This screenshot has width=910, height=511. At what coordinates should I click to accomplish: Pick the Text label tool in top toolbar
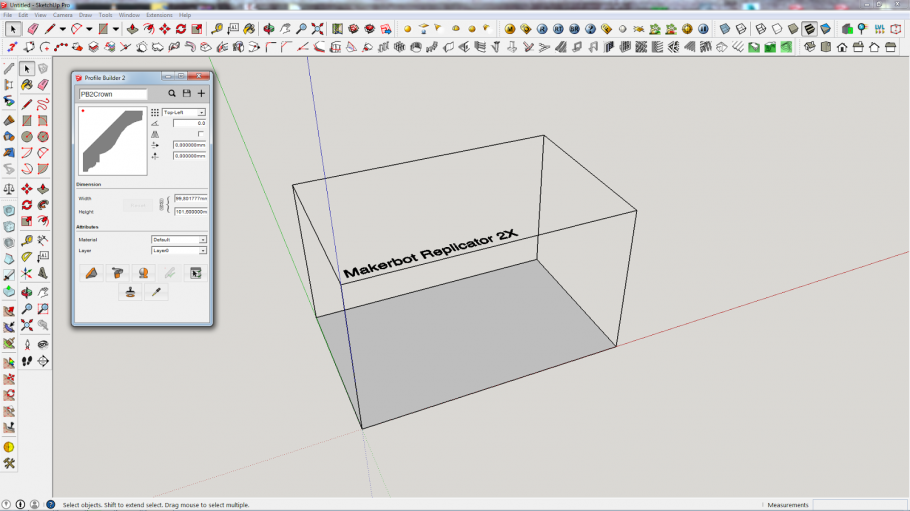pos(233,29)
